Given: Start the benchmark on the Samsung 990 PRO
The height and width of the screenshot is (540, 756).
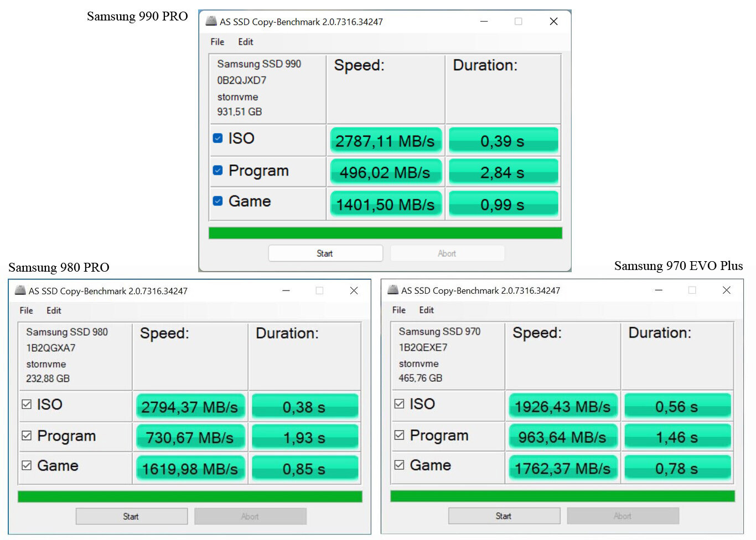Looking at the screenshot, I should click(325, 253).
